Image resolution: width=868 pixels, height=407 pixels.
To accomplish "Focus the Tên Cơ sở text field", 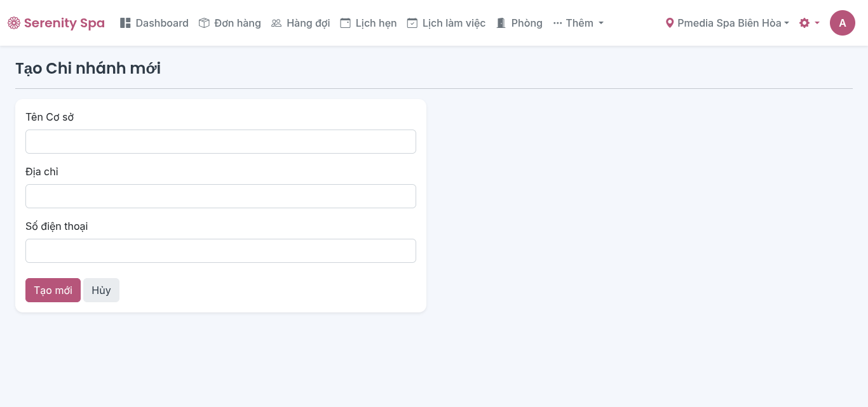I will click(x=220, y=142).
